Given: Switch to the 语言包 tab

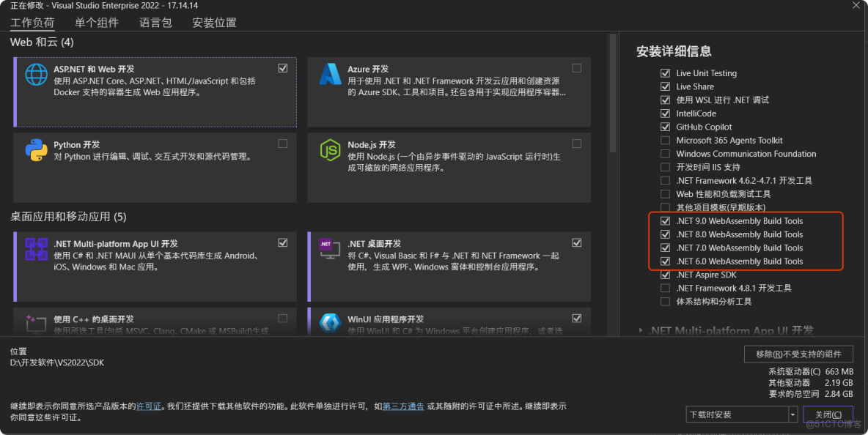Looking at the screenshot, I should pos(155,23).
